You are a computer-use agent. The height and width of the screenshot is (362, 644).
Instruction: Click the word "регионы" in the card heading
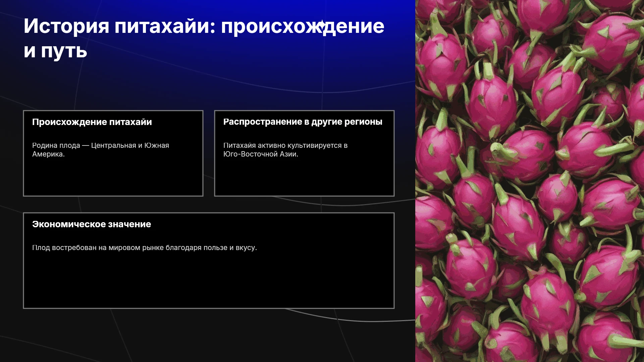363,122
